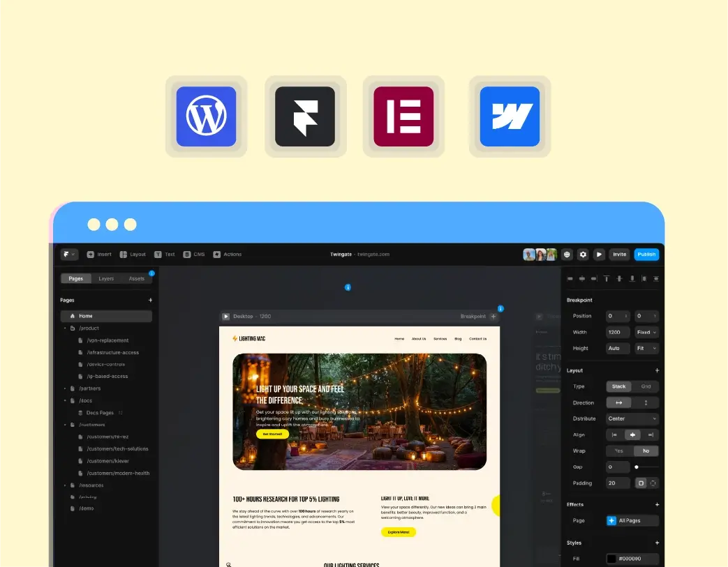
Task: Collapse the /docs page arrow
Action: pyautogui.click(x=65, y=400)
